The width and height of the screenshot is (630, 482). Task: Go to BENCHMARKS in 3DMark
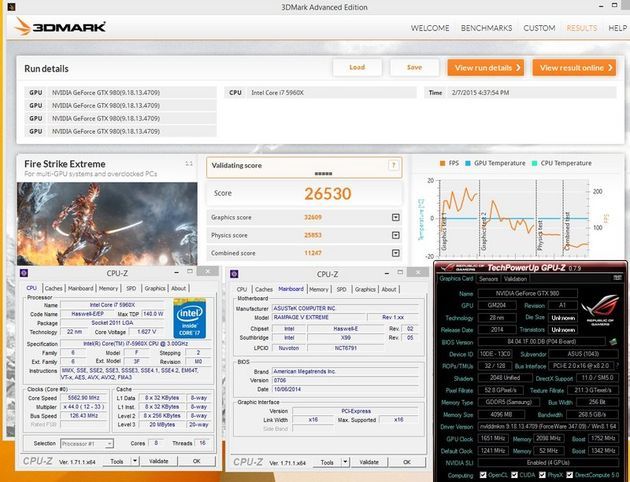(x=487, y=28)
